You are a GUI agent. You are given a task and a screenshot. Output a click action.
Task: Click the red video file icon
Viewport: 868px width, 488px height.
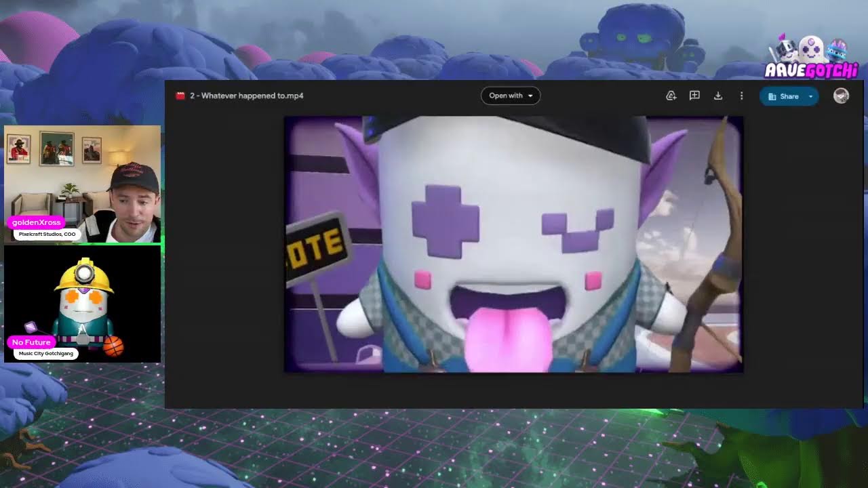(x=180, y=96)
